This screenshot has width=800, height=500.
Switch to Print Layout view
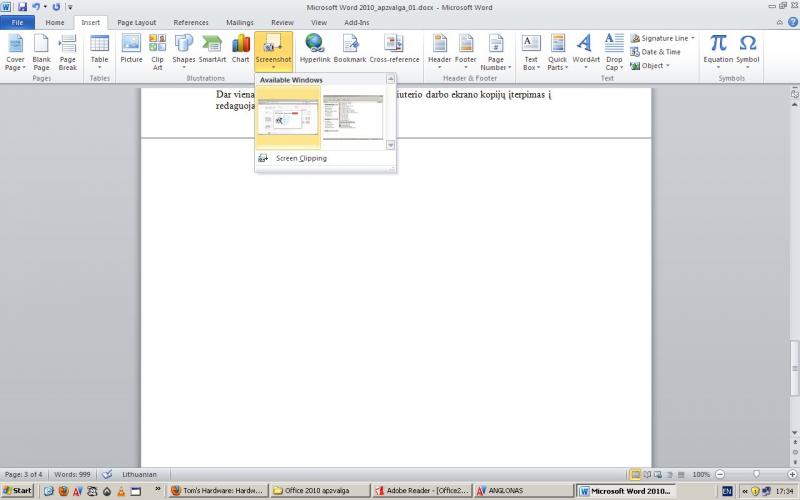point(635,474)
